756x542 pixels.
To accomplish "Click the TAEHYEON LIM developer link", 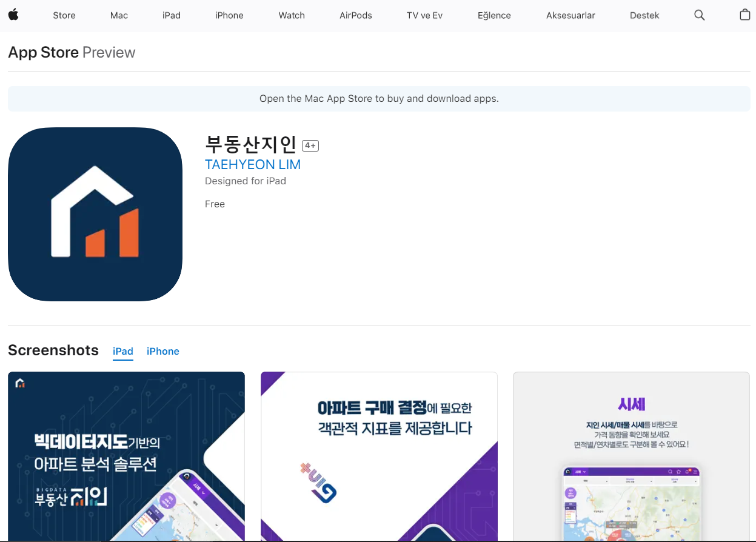I will pyautogui.click(x=253, y=164).
